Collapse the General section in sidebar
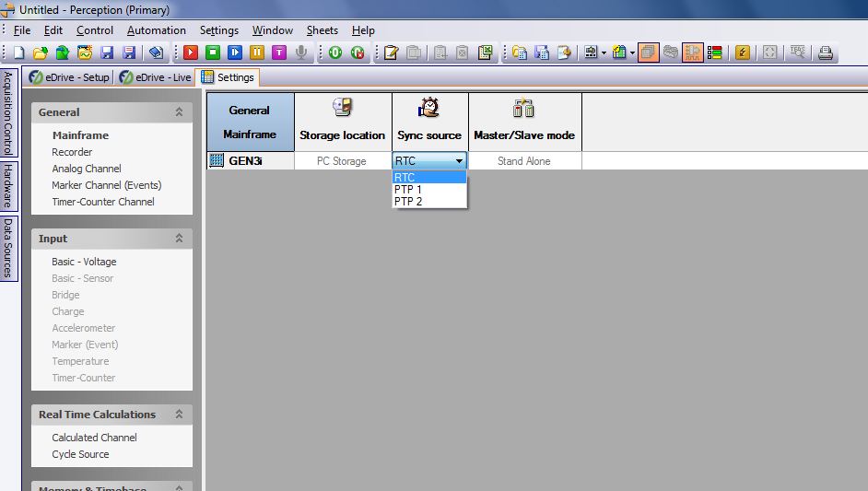This screenshot has width=868, height=491. point(179,112)
